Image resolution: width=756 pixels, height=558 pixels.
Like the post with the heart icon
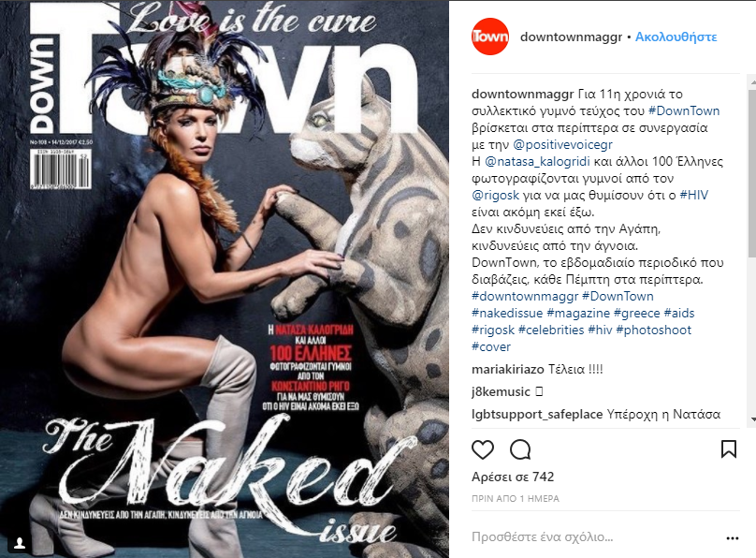coord(482,449)
